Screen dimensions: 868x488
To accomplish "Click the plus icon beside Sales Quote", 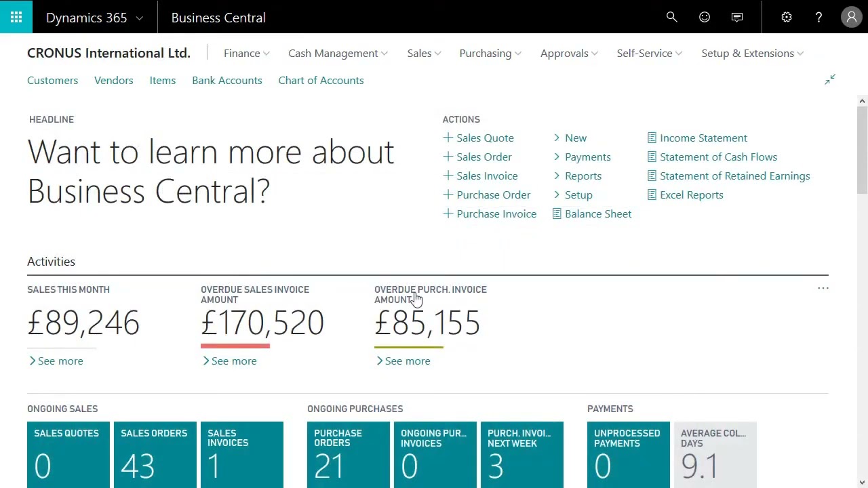I will (448, 138).
